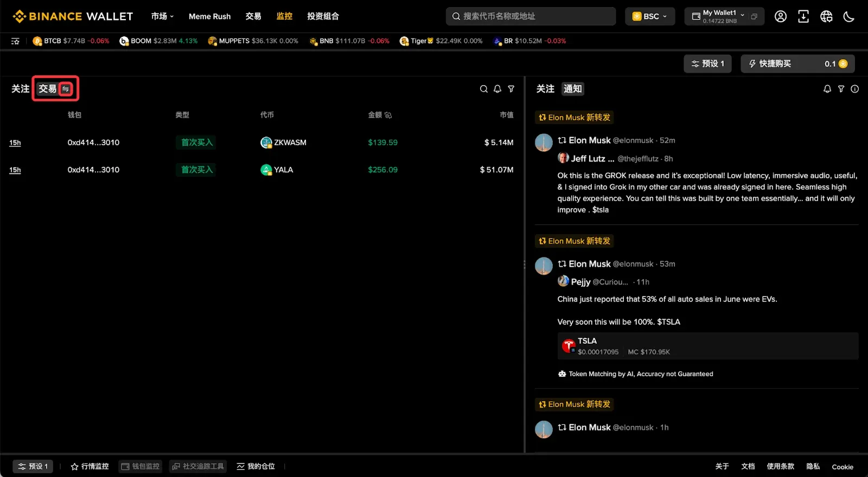Click the YALA token icon
The image size is (868, 477).
click(x=266, y=170)
